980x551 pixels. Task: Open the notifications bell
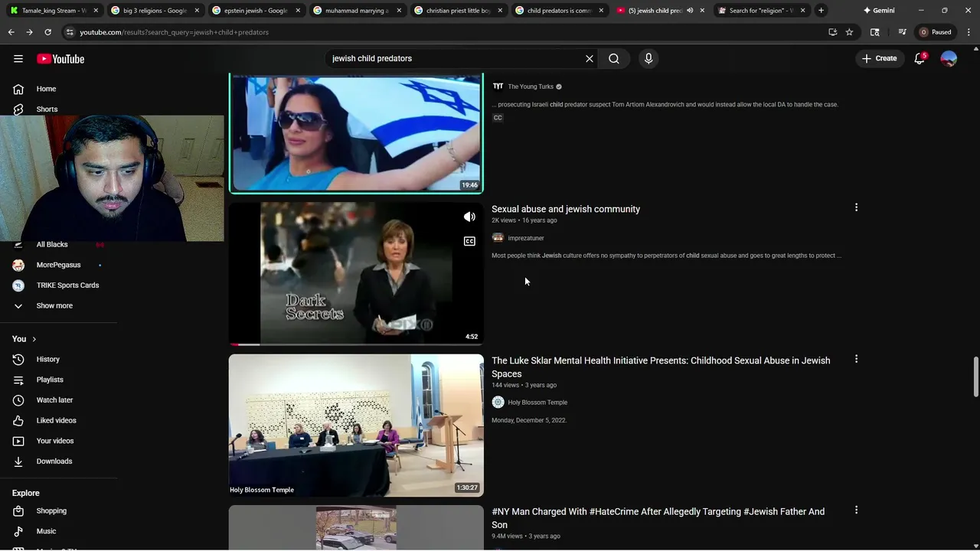tap(920, 59)
